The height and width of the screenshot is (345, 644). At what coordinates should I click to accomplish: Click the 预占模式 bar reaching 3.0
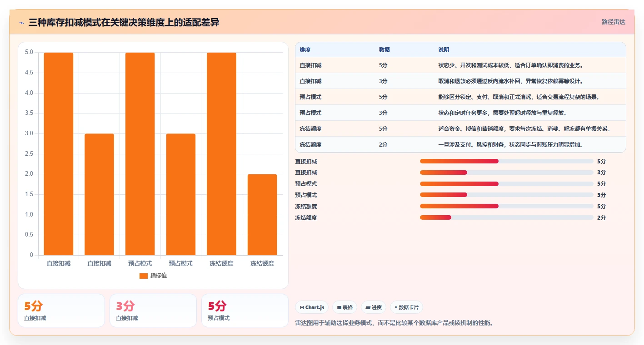[181, 194]
